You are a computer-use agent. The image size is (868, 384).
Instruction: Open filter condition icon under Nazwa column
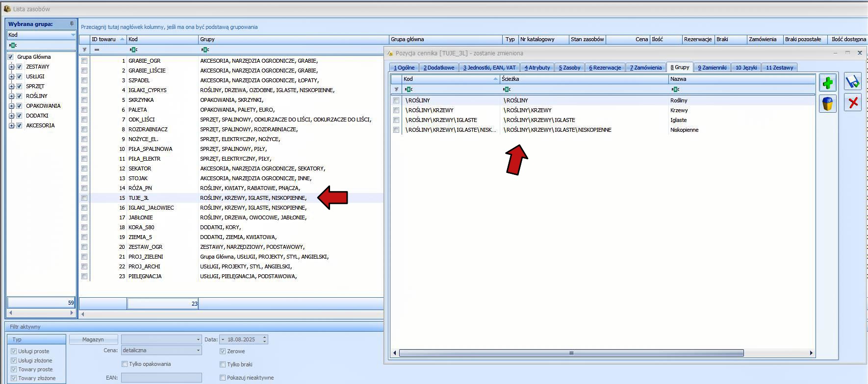[675, 89]
